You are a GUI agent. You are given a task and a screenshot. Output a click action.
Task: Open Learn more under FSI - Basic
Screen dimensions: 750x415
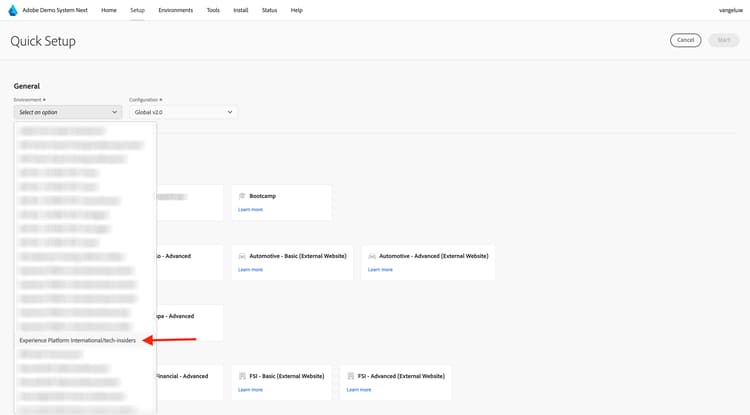(250, 390)
